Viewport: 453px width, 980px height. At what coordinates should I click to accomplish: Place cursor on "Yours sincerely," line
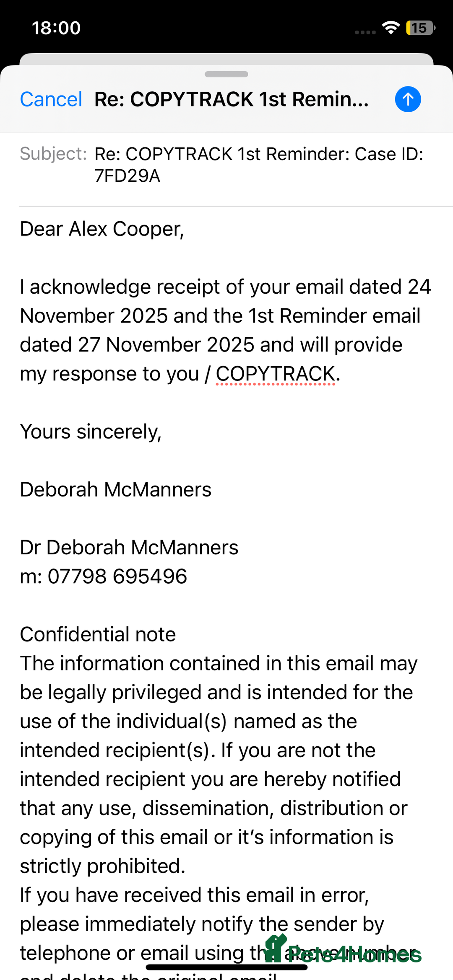91,432
